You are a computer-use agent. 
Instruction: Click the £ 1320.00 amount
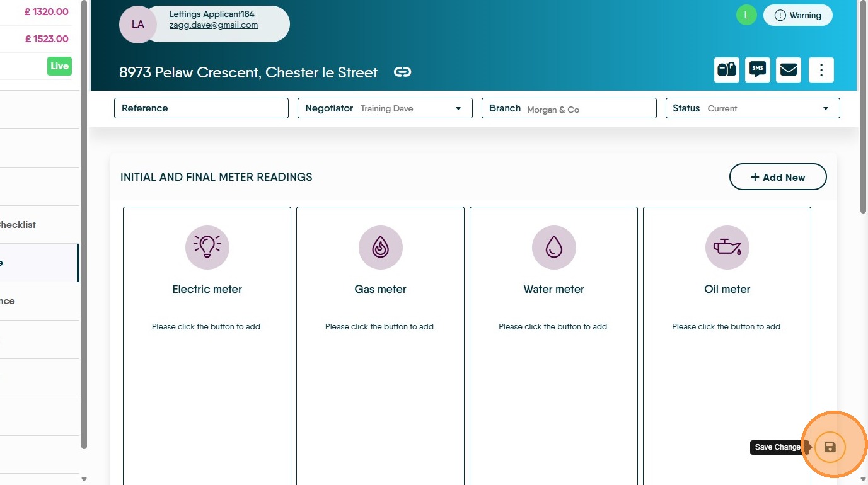pyautogui.click(x=47, y=12)
